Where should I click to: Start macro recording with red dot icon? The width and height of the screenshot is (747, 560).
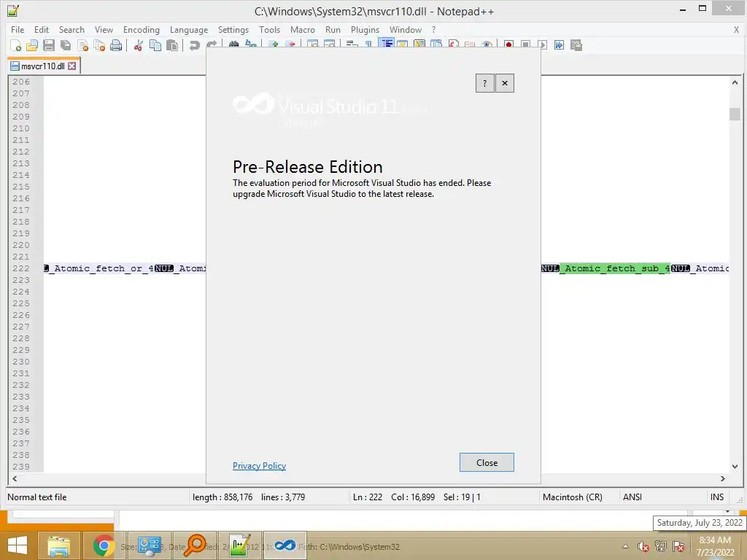click(x=508, y=44)
